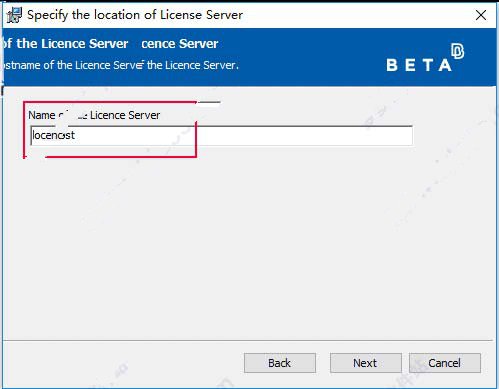The image size is (499, 389).
Task: Click the 'Specify the location' title bar text
Action: pyautogui.click(x=135, y=15)
